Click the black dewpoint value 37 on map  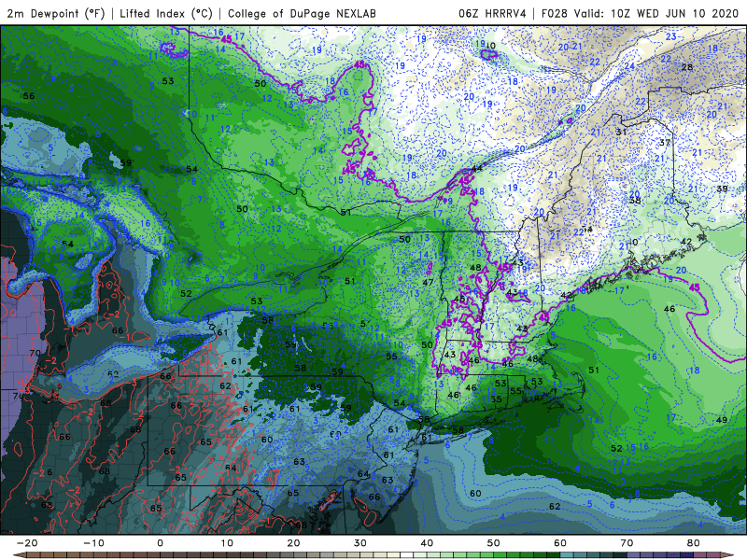pyautogui.click(x=665, y=143)
